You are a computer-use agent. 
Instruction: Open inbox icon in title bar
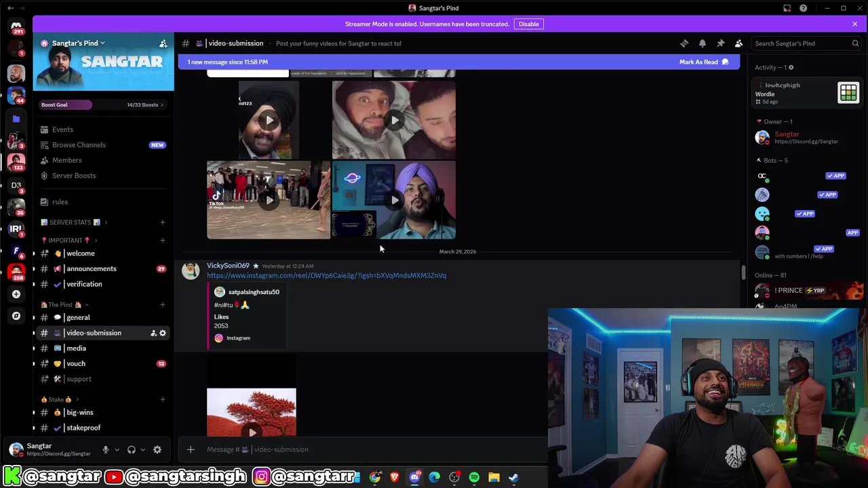(x=787, y=8)
